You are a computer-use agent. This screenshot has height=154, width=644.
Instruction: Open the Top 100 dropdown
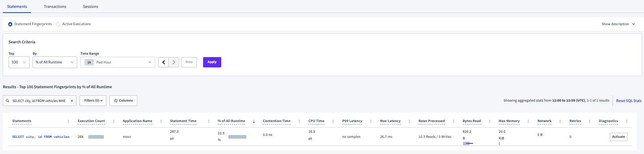point(19,62)
